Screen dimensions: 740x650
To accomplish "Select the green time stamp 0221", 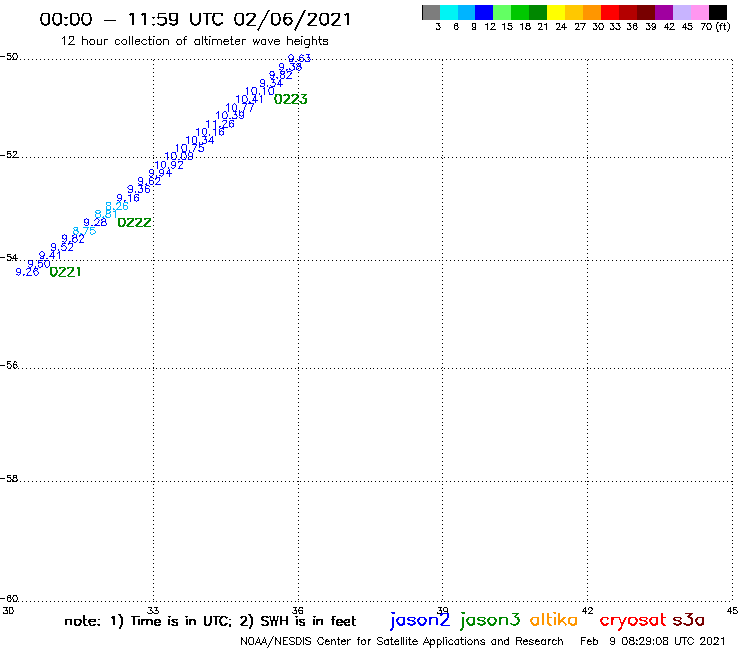I will coord(65,272).
